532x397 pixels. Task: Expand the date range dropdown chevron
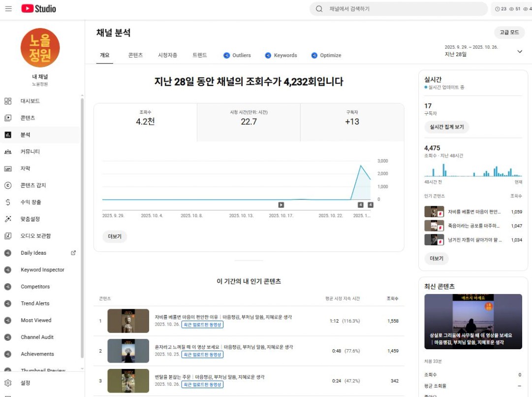[x=520, y=51]
